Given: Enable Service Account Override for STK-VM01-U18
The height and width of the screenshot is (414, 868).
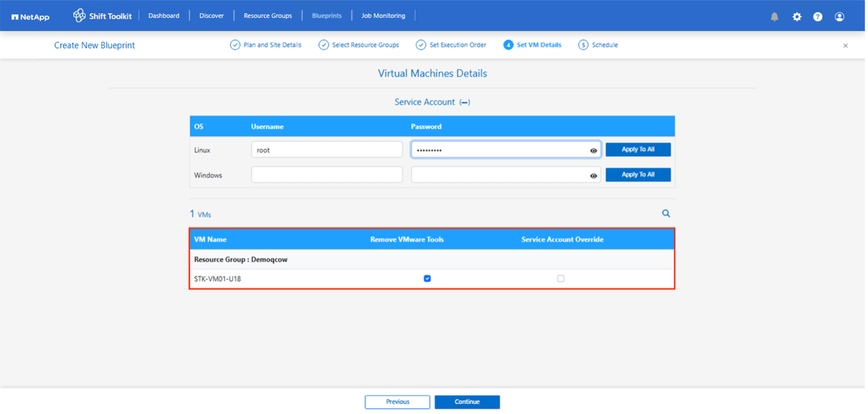Looking at the screenshot, I should pyautogui.click(x=561, y=279).
